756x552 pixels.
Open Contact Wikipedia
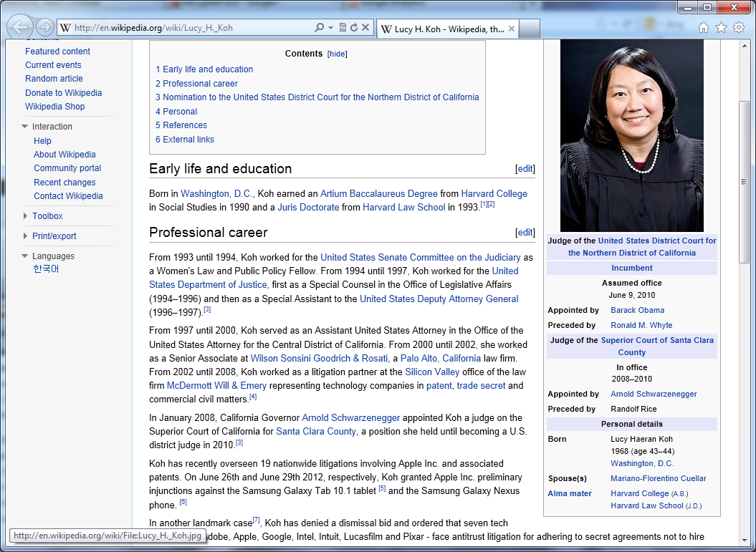click(68, 196)
